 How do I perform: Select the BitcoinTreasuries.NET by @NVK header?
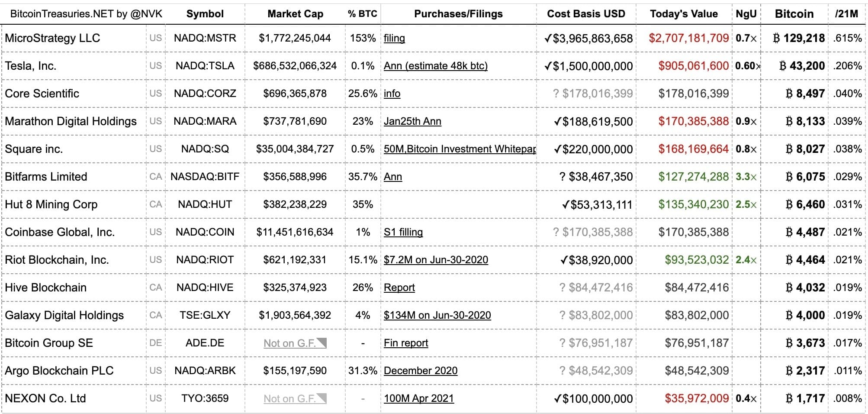(86, 14)
